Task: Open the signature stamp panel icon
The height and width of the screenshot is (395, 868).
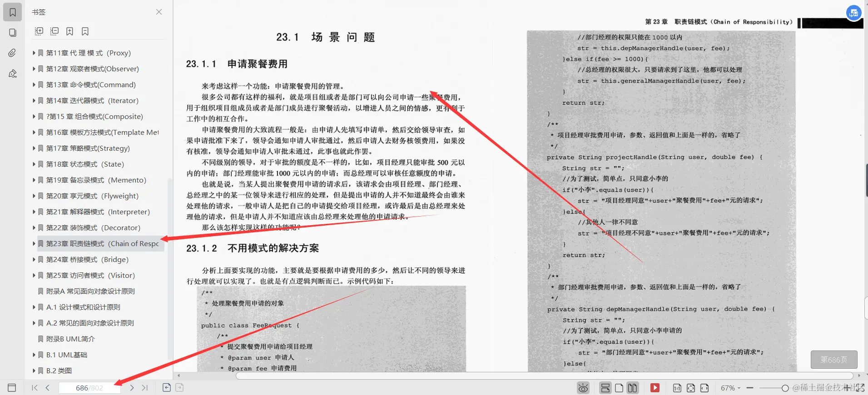Action: [13, 74]
